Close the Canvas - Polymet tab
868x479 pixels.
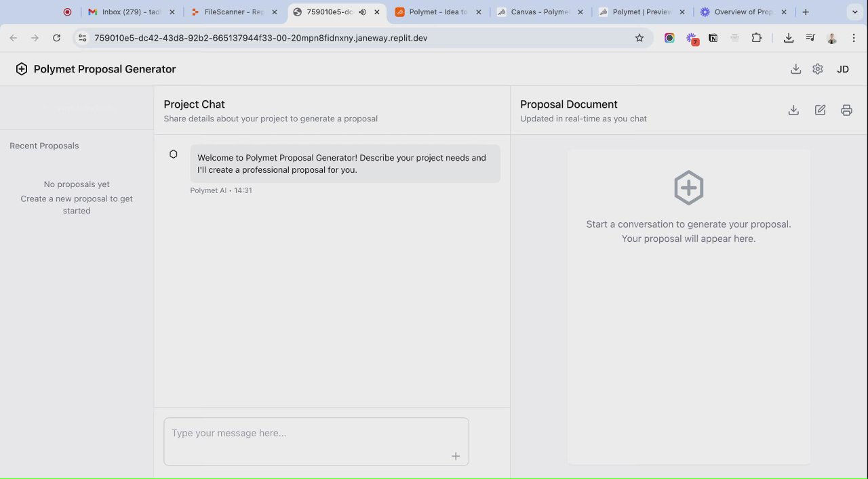point(580,12)
